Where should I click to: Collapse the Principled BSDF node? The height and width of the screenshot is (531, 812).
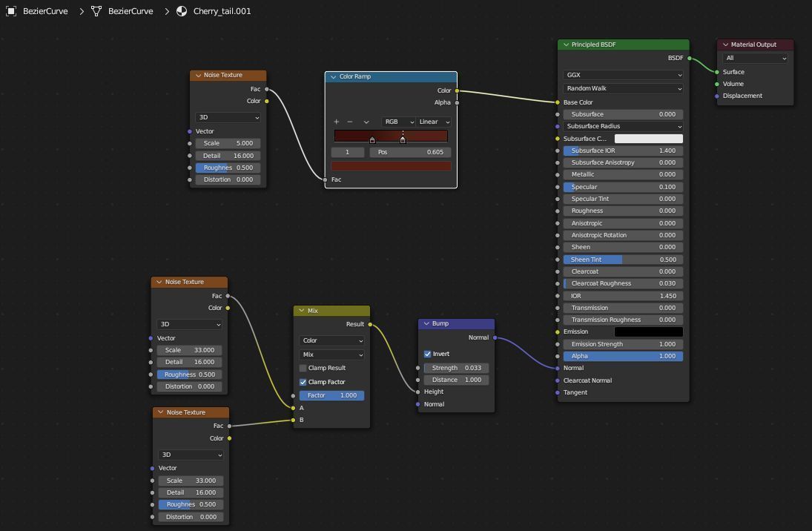(x=566, y=44)
